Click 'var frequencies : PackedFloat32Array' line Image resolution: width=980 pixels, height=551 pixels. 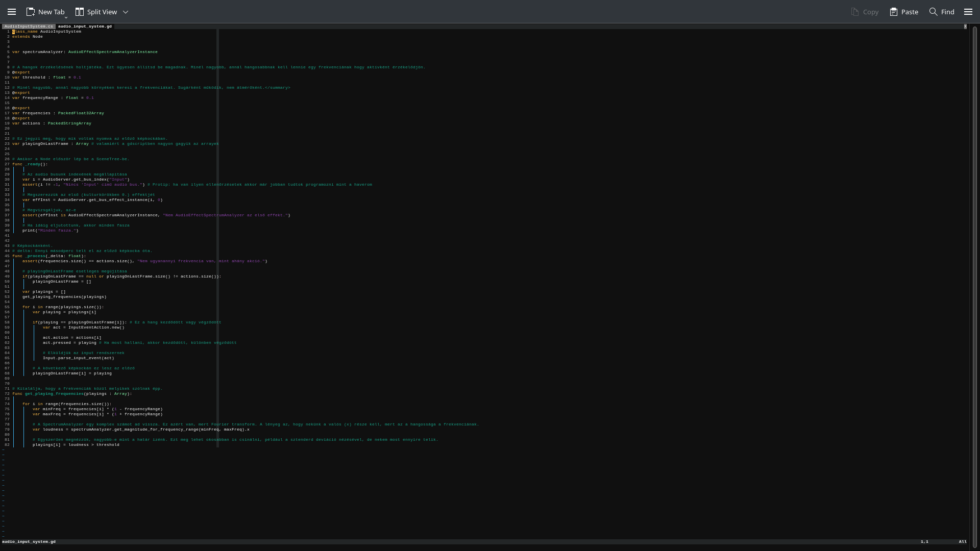coord(58,113)
